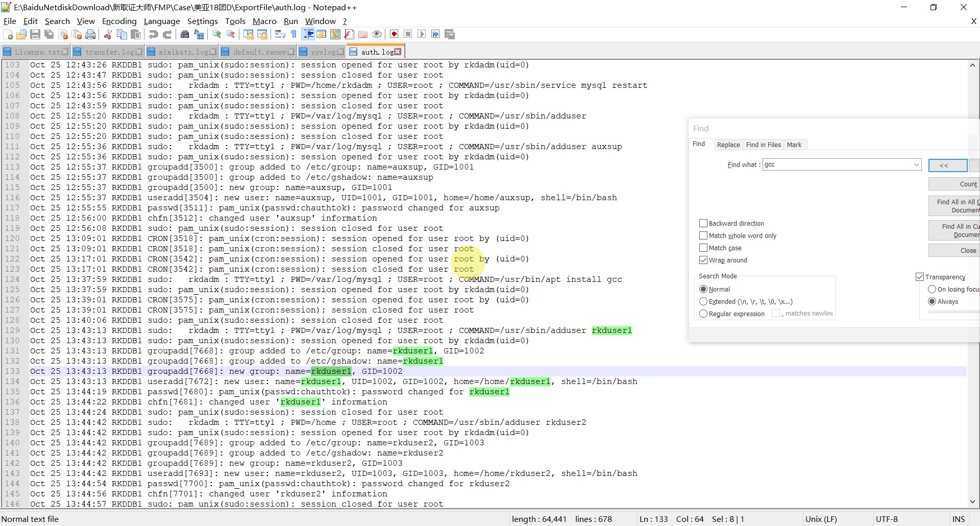Viewport: 980px width, 526px height.
Task: Click the vertical scrollbar down arrow
Action: (972, 501)
